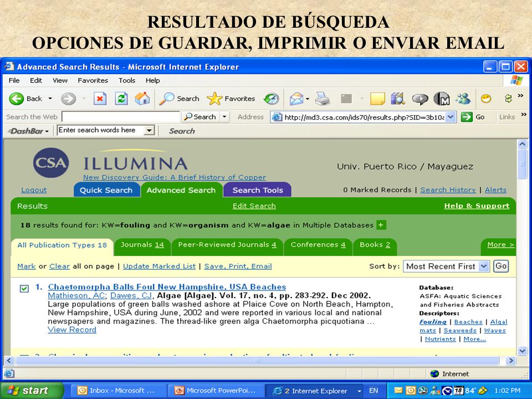Open the Back button history dropdown arrow
This screenshot has width=532, height=399.
[x=50, y=99]
